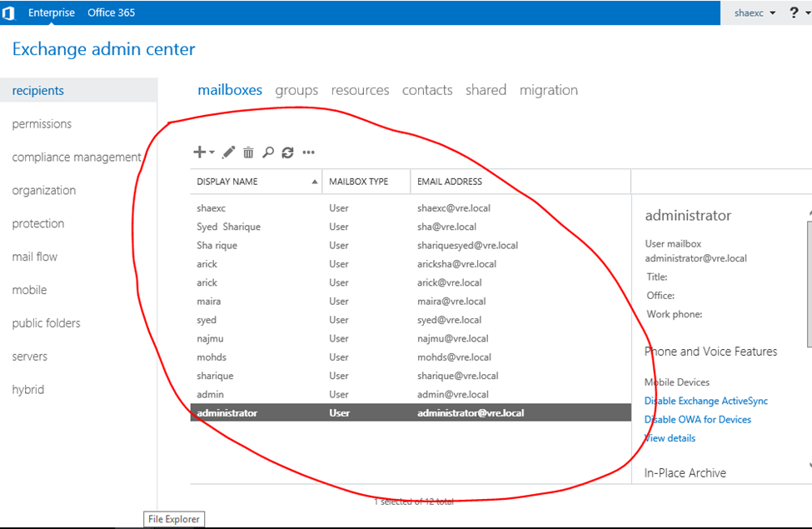Click the search magnifier icon
The width and height of the screenshot is (812, 529).
(x=268, y=152)
